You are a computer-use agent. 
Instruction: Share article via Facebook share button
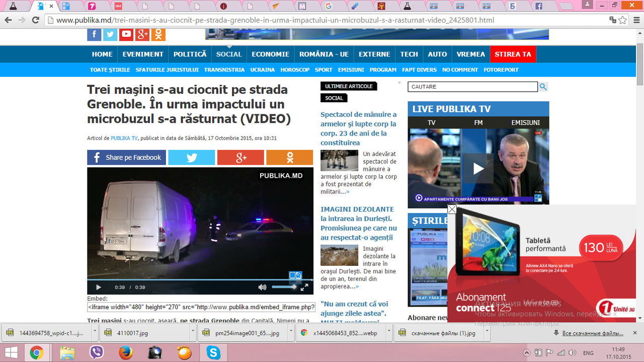126,158
